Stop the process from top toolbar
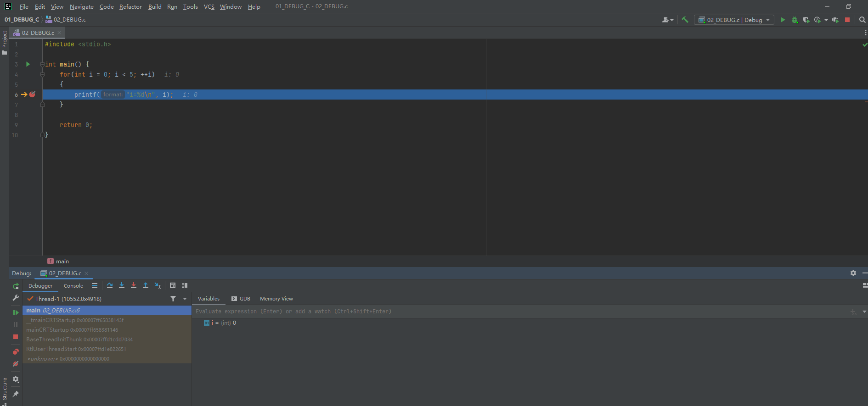Screen dimensions: 868x406 847,20
